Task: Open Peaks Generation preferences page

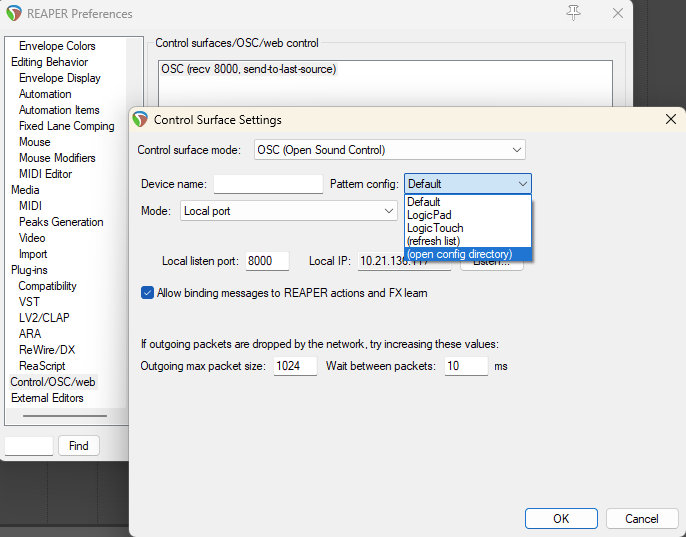Action: [61, 222]
